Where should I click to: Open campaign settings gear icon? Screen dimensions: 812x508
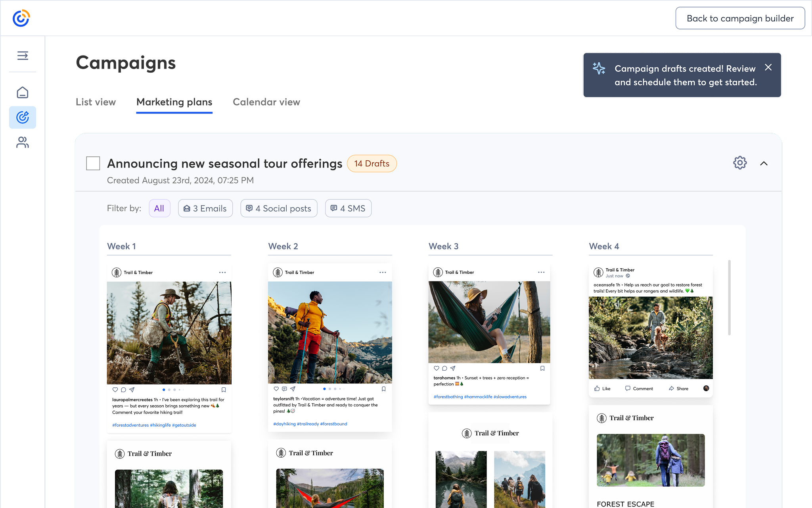739,163
